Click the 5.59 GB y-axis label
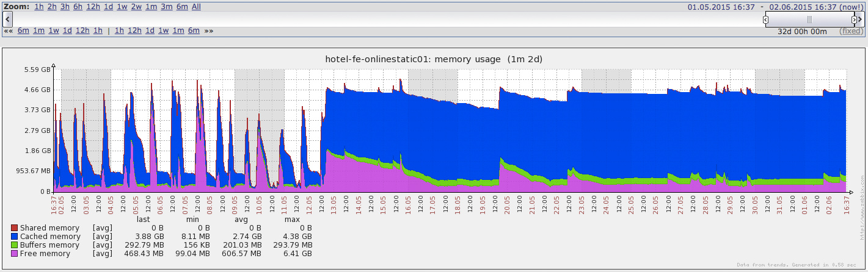The width and height of the screenshot is (868, 272). pyautogui.click(x=37, y=70)
